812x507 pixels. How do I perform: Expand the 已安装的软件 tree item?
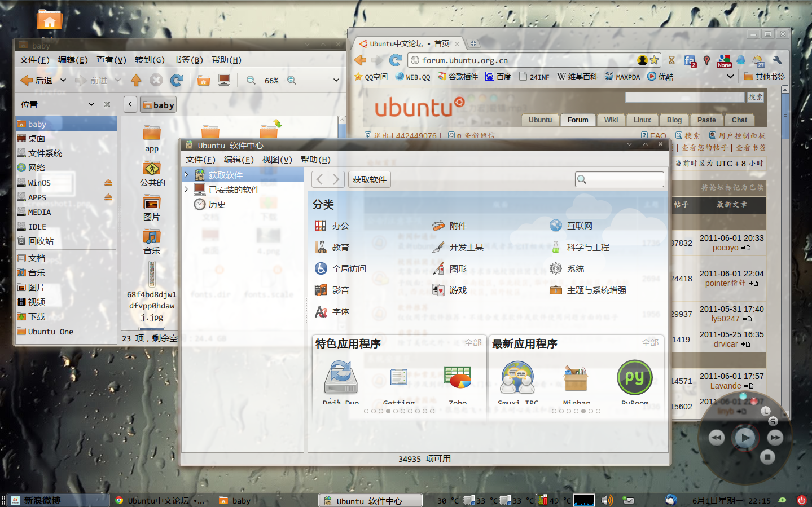pyautogui.click(x=186, y=189)
